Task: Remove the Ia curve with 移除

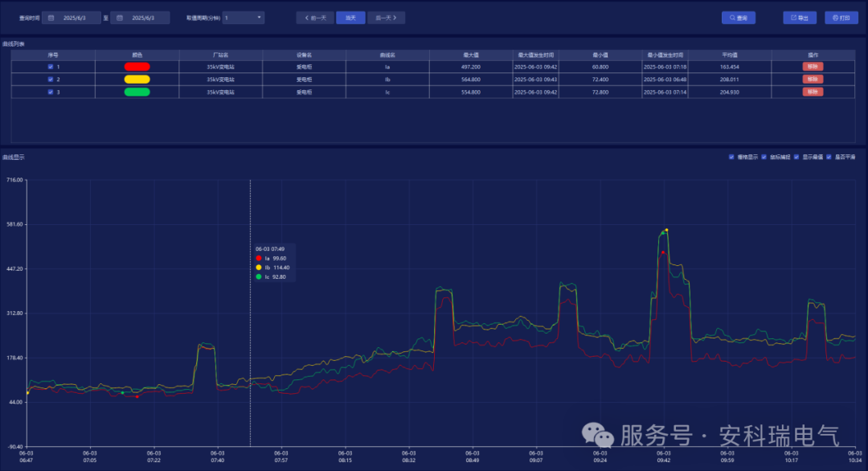Action: point(812,67)
